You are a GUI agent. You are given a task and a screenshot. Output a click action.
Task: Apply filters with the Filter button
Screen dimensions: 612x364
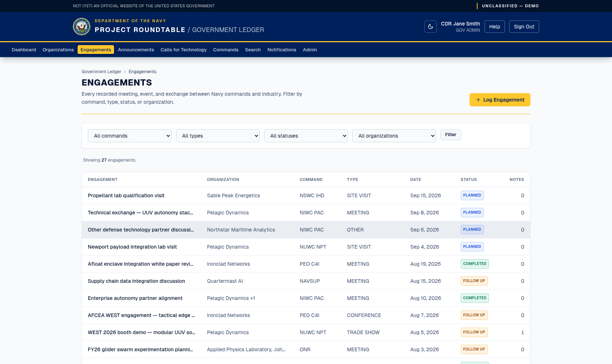tap(451, 135)
